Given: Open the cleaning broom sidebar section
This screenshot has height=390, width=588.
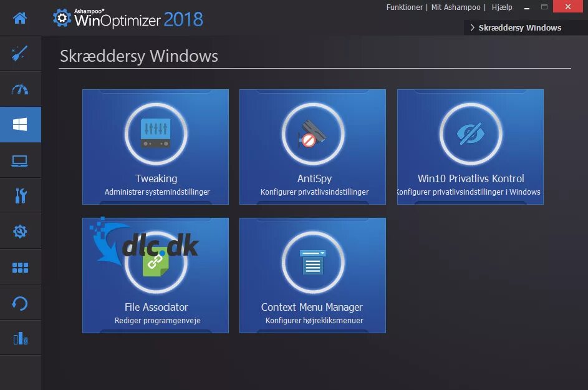Looking at the screenshot, I should (20, 53).
